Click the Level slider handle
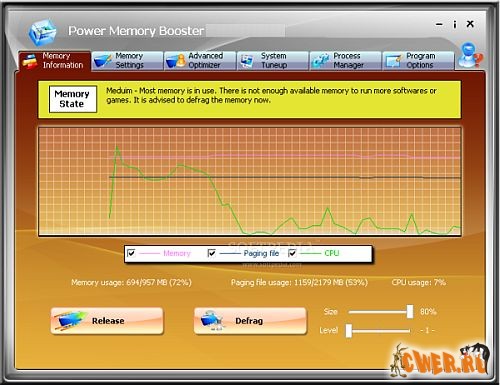This screenshot has height=385, width=500. pos(348,331)
